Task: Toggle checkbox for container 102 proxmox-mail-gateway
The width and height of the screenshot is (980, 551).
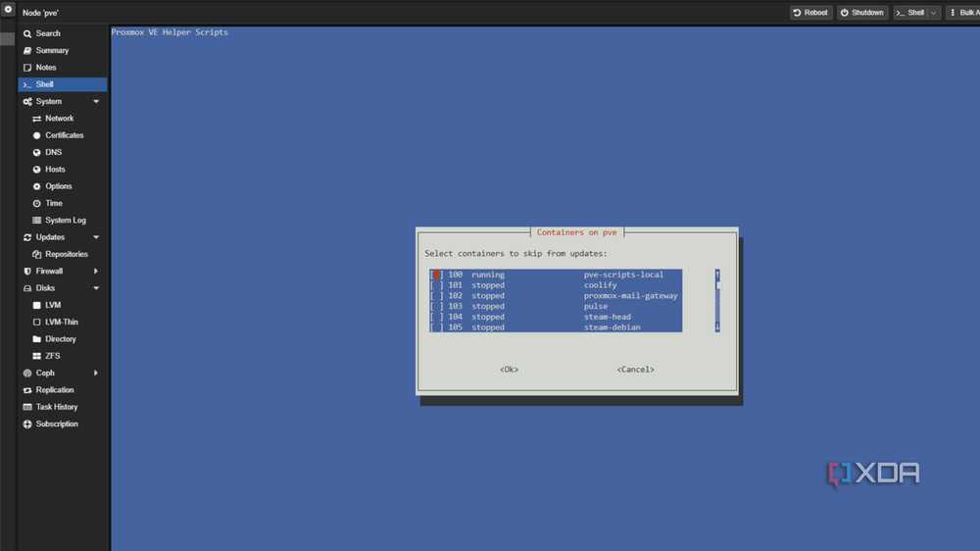Action: (x=436, y=296)
